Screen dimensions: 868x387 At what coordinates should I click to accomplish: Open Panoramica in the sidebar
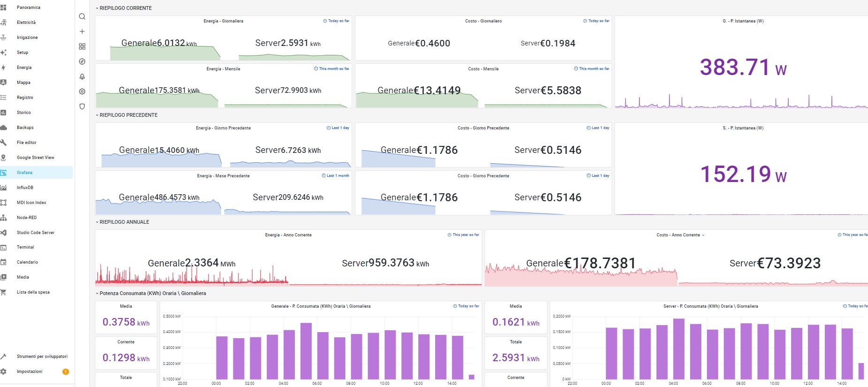tap(28, 8)
